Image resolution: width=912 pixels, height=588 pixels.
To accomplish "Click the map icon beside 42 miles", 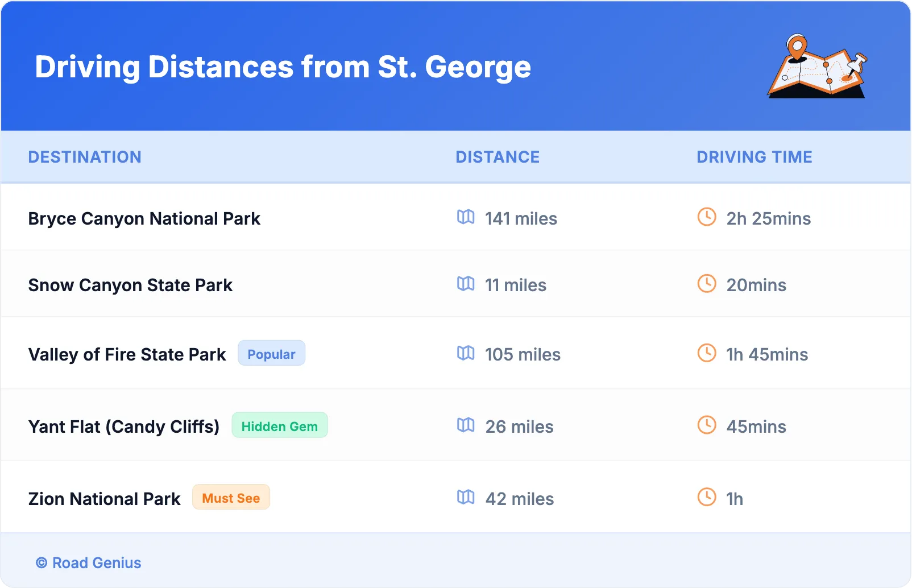I will (466, 497).
